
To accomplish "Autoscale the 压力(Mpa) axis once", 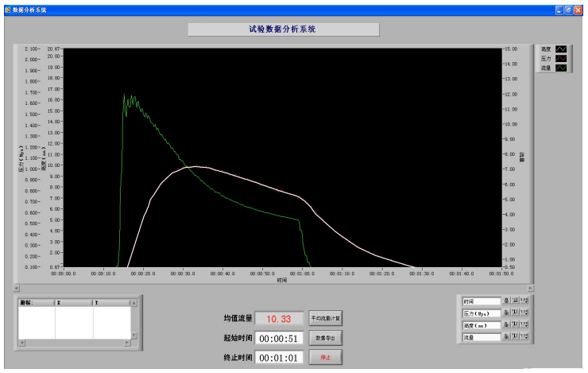I will 515,313.
